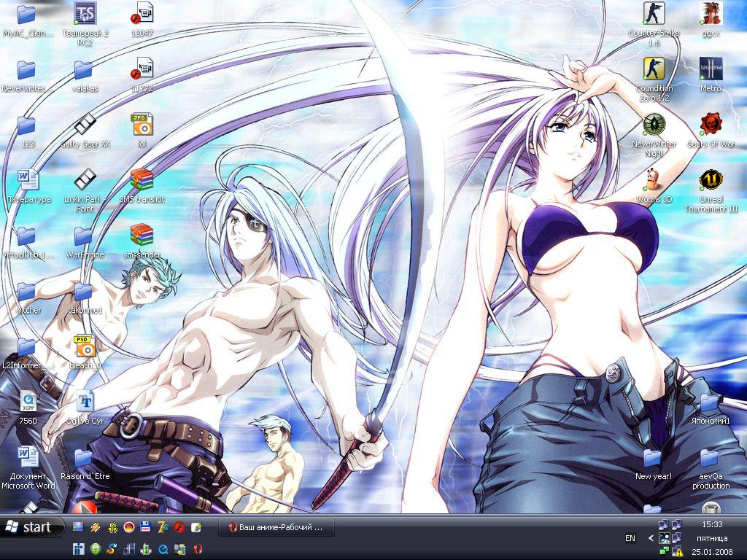Click the network warning tray icon
Viewport: 747px width, 560px height.
click(677, 551)
